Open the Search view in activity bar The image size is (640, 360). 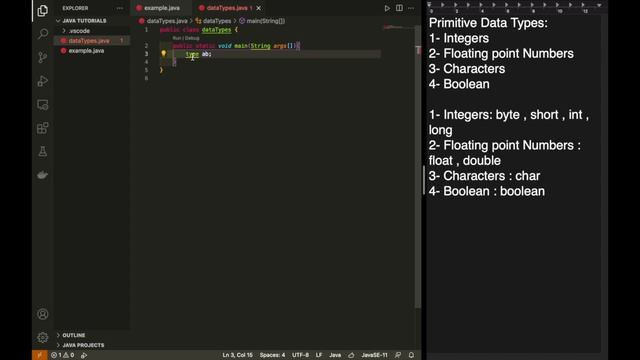coord(42,33)
